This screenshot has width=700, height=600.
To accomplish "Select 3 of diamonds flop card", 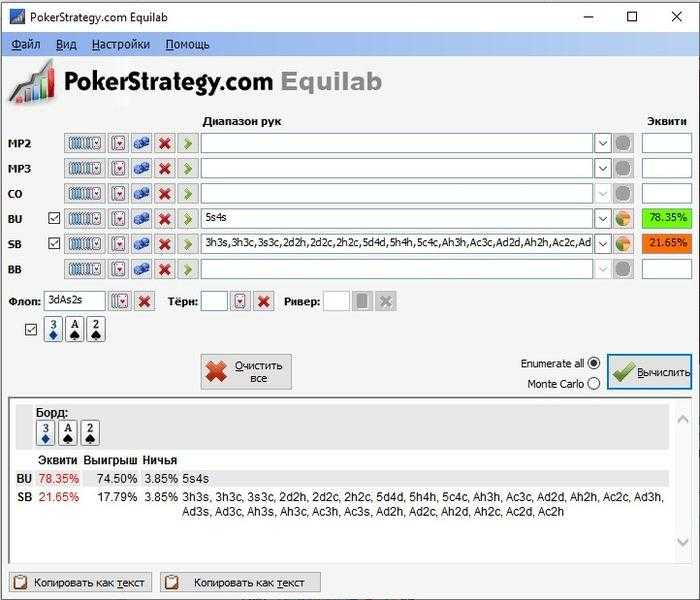I will point(53,329).
